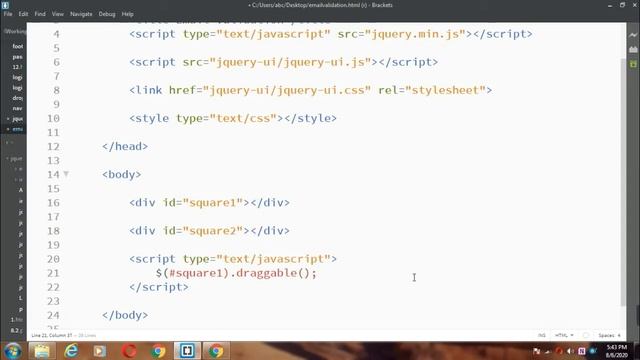Switch to second Chrome icon right of Brackets
640x360 pixels.
pyautogui.click(x=216, y=351)
